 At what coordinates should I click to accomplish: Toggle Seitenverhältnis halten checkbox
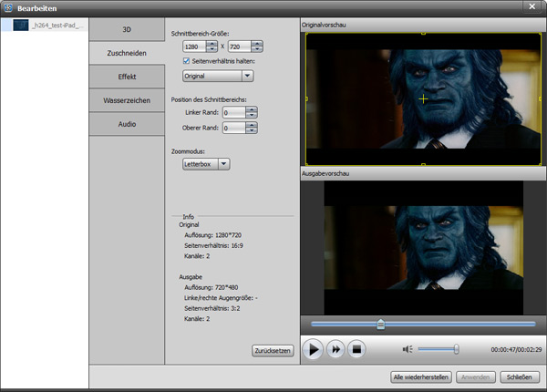coord(186,61)
